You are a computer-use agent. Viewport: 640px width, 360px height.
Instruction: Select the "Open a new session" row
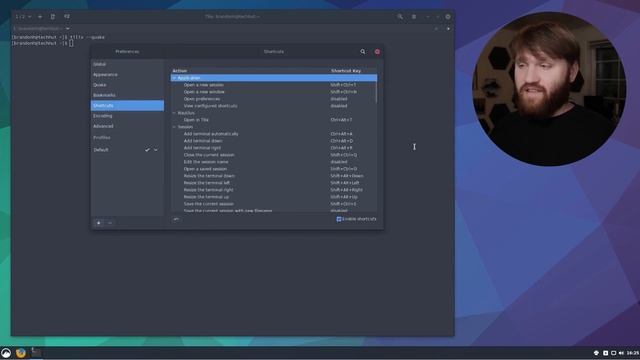point(273,85)
